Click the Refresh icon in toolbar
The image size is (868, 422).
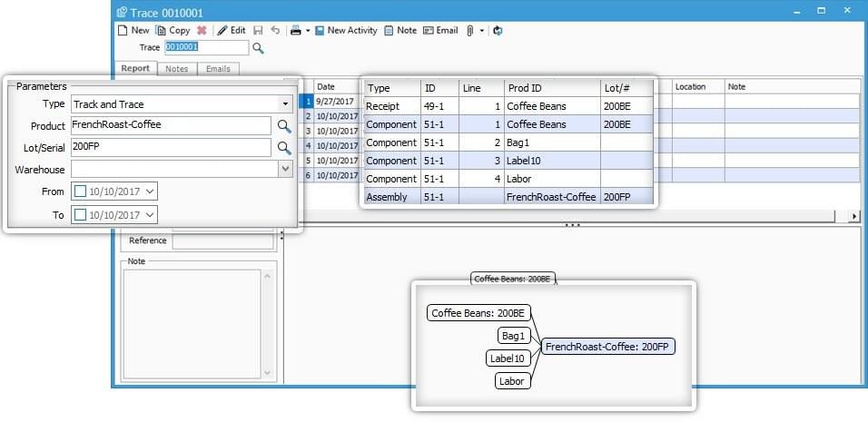[x=498, y=31]
